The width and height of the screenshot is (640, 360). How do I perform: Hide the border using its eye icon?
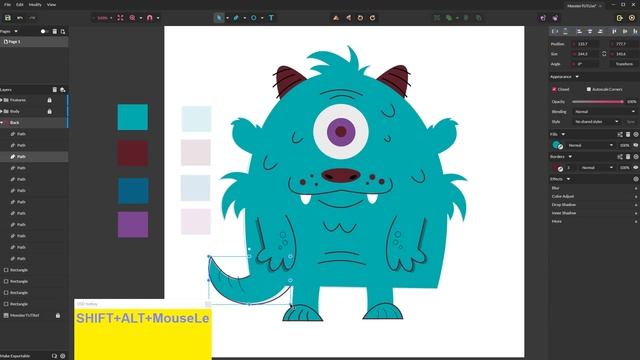(636, 168)
